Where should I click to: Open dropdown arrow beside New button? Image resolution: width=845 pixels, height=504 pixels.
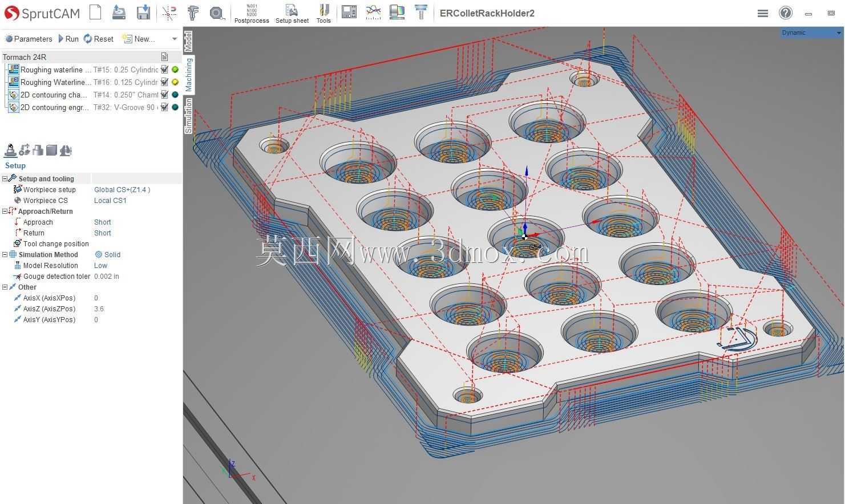[175, 39]
